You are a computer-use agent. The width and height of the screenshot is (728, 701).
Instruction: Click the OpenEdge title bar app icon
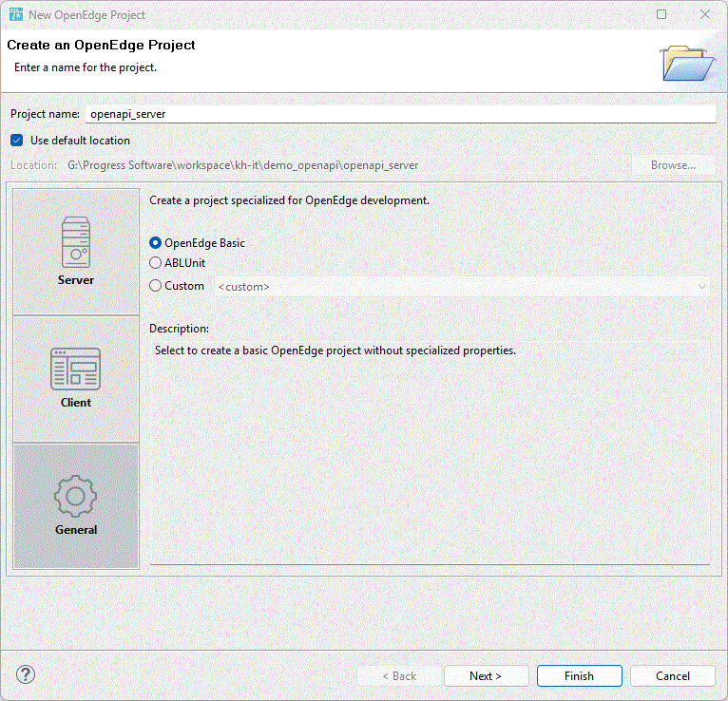coord(16,15)
